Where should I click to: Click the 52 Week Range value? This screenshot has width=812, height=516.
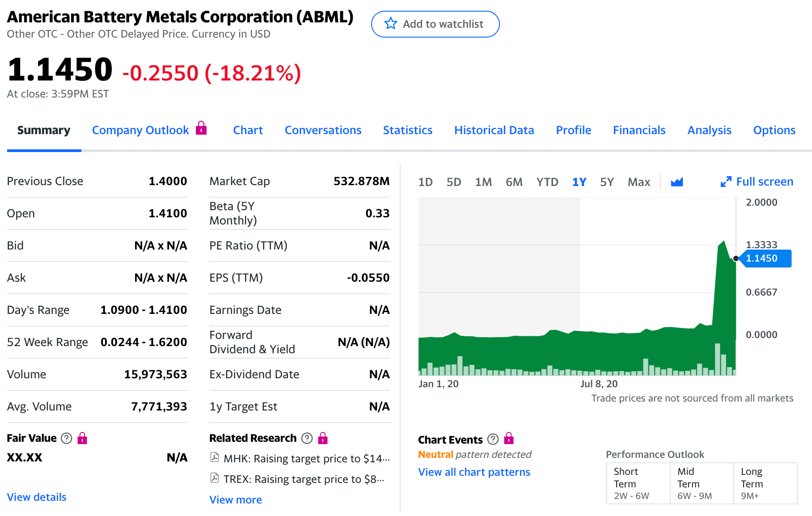tap(144, 342)
